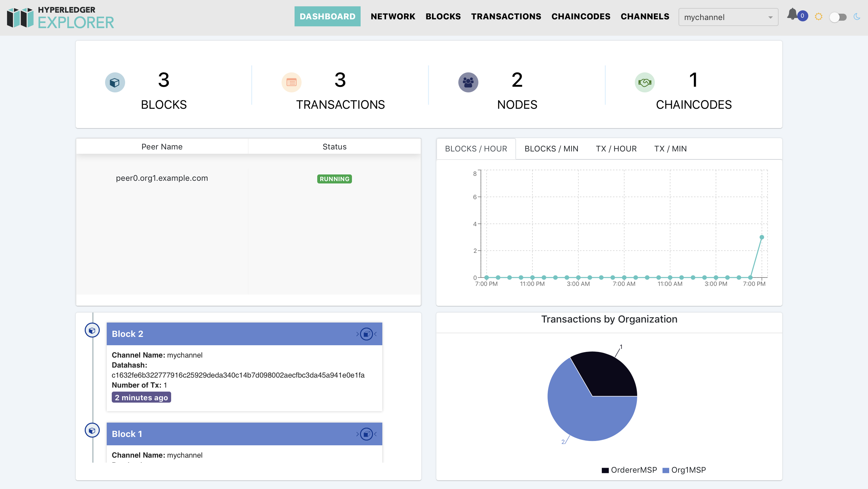Open the mychannel channel dropdown
Screen dimensions: 868x489
pos(728,17)
